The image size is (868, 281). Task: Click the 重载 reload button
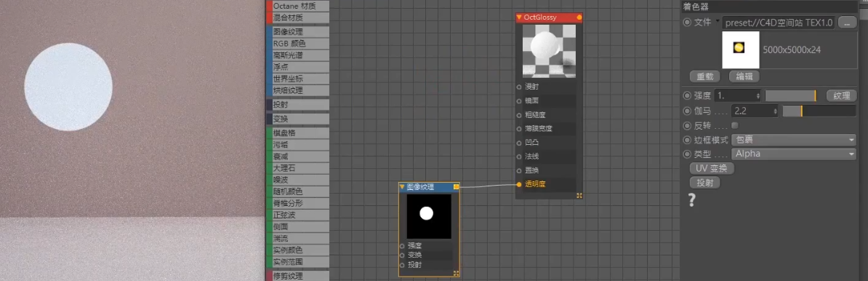[x=704, y=76]
